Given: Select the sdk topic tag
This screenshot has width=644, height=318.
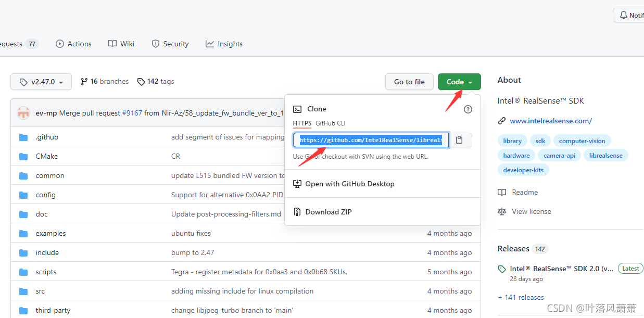Looking at the screenshot, I should tap(540, 141).
